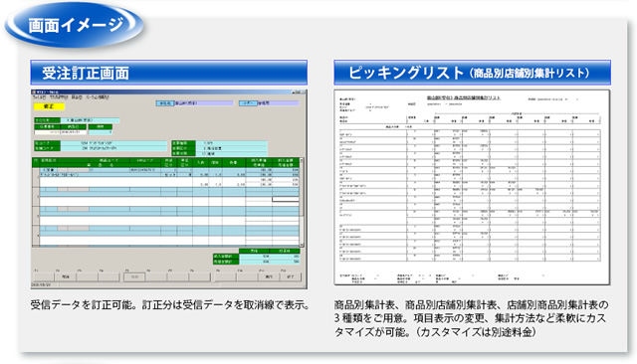Open the picking list report image
The height and width of the screenshot is (364, 637).
coord(472,187)
